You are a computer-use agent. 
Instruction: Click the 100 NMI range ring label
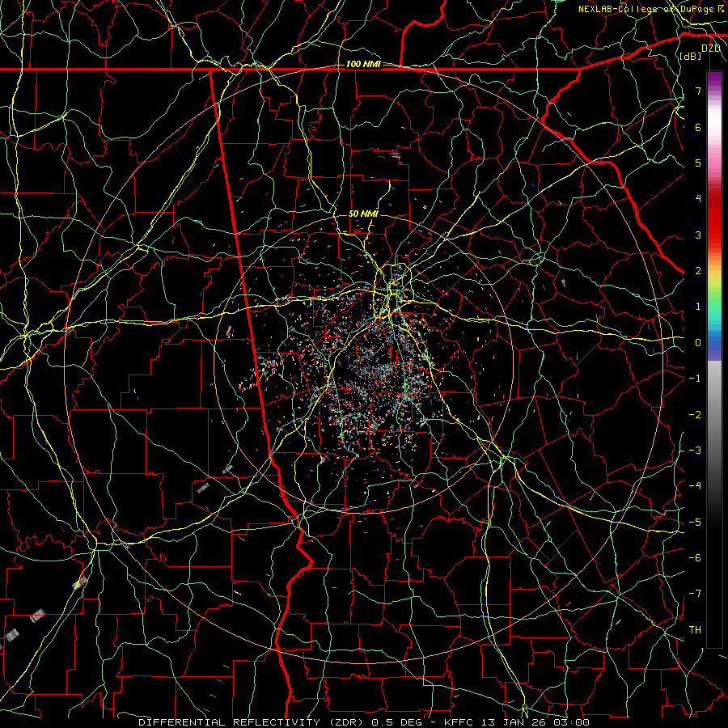[x=363, y=64]
